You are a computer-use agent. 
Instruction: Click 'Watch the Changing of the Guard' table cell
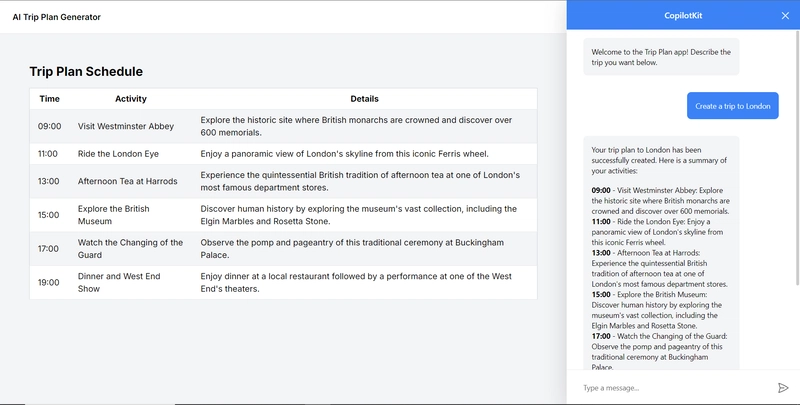[x=130, y=249]
